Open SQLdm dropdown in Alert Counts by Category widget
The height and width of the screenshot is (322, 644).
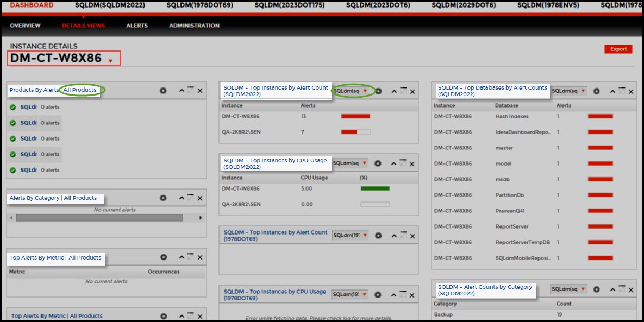(569, 289)
